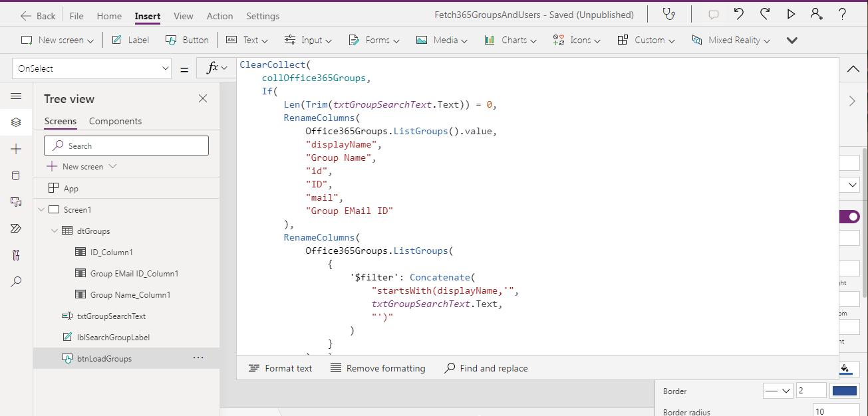Redo the last action
868x416 pixels.
tap(765, 14)
